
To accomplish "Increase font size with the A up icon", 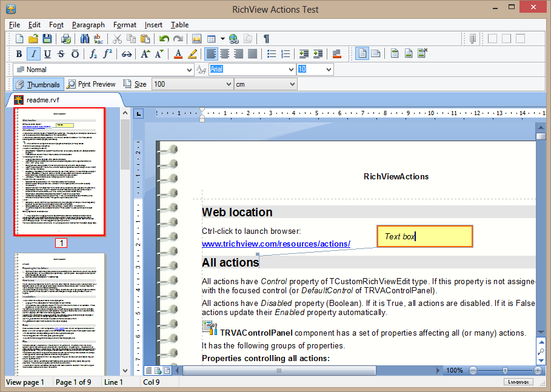I will point(145,54).
